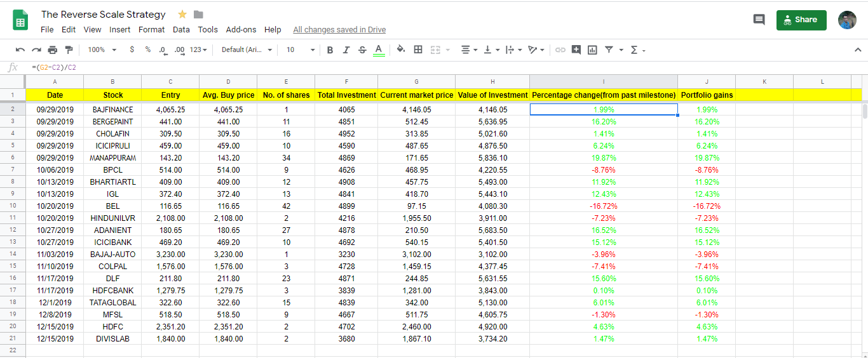Open the comment history icon

tap(759, 20)
